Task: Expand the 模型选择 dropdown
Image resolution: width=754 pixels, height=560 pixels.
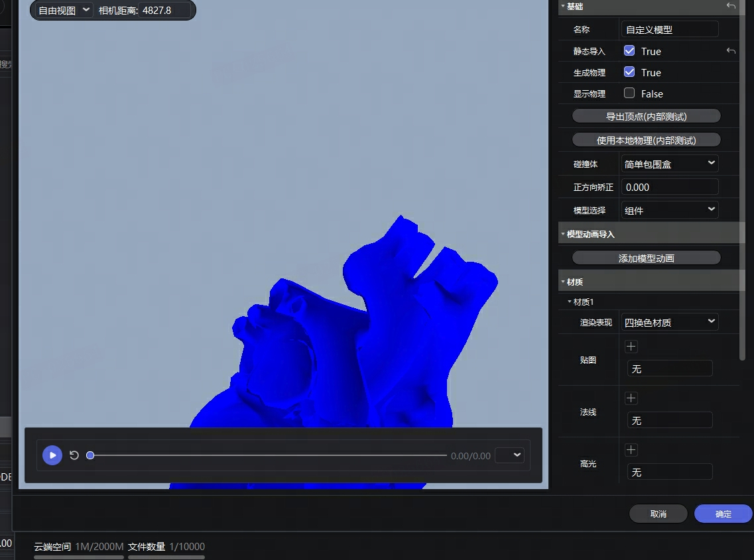Action: coord(670,210)
